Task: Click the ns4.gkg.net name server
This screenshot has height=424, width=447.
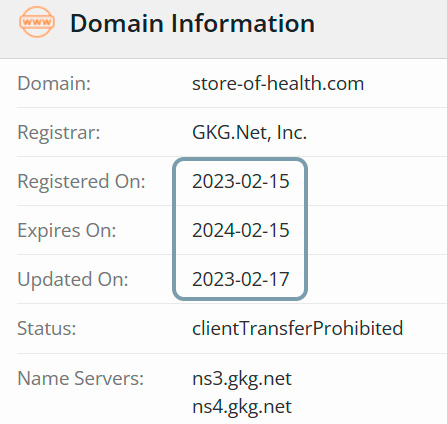Action: (242, 407)
